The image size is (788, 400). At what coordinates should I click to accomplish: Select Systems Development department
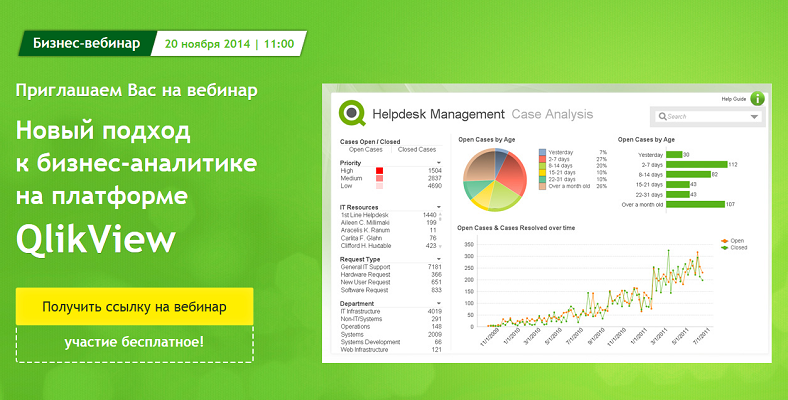tap(391, 342)
